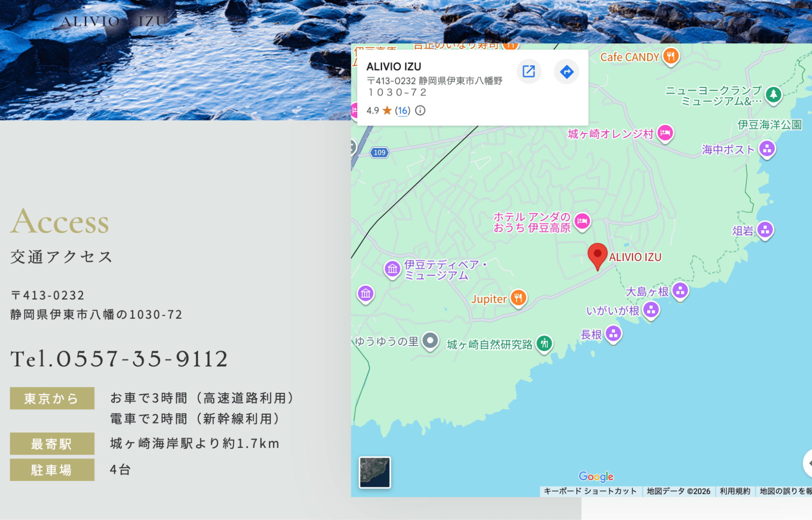The height and width of the screenshot is (520, 812).
Task: Show rating info icon beside reviews
Action: pyautogui.click(x=420, y=111)
